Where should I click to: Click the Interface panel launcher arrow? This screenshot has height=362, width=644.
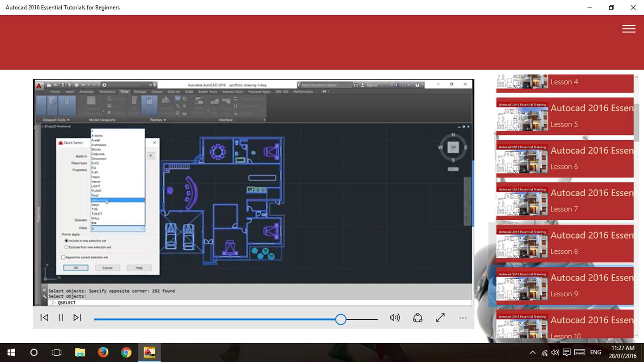[x=264, y=120]
